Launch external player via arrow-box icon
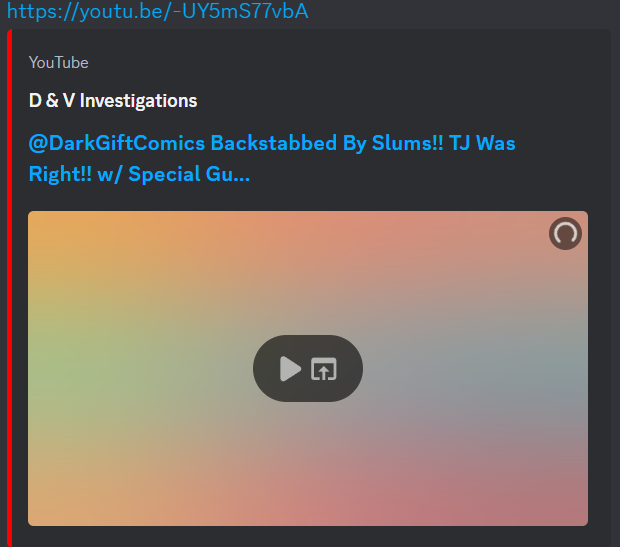 [323, 369]
